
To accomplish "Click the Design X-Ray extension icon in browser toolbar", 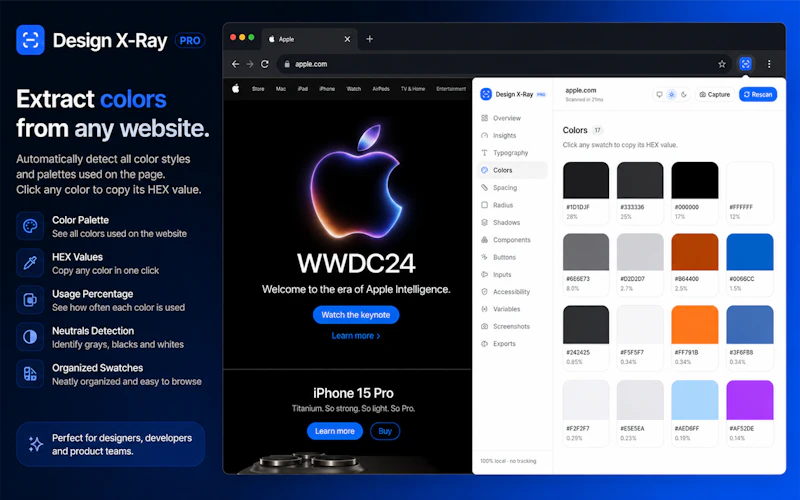I will [x=745, y=64].
